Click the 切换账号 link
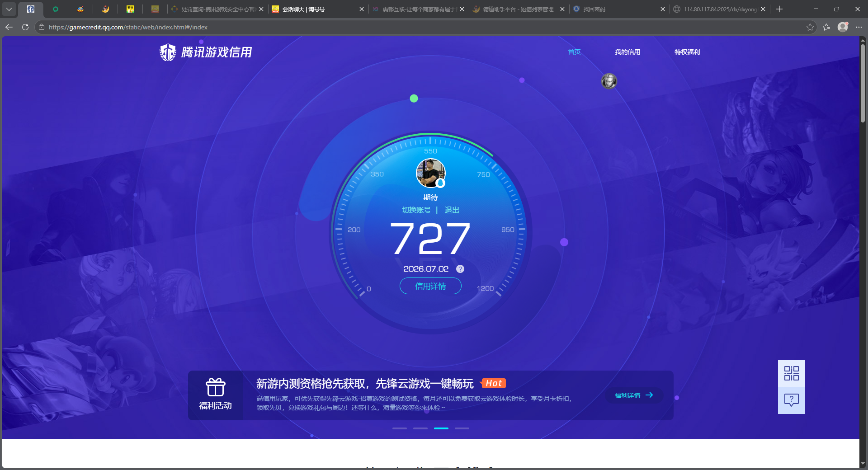The width and height of the screenshot is (868, 470). pyautogui.click(x=416, y=210)
